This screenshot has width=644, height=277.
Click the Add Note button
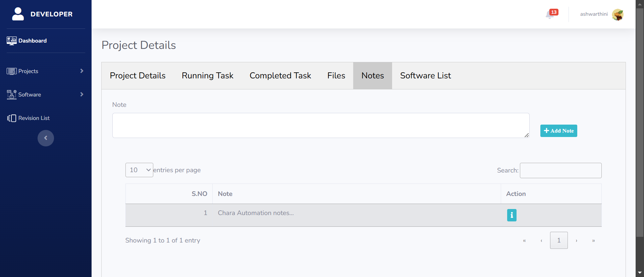click(558, 131)
